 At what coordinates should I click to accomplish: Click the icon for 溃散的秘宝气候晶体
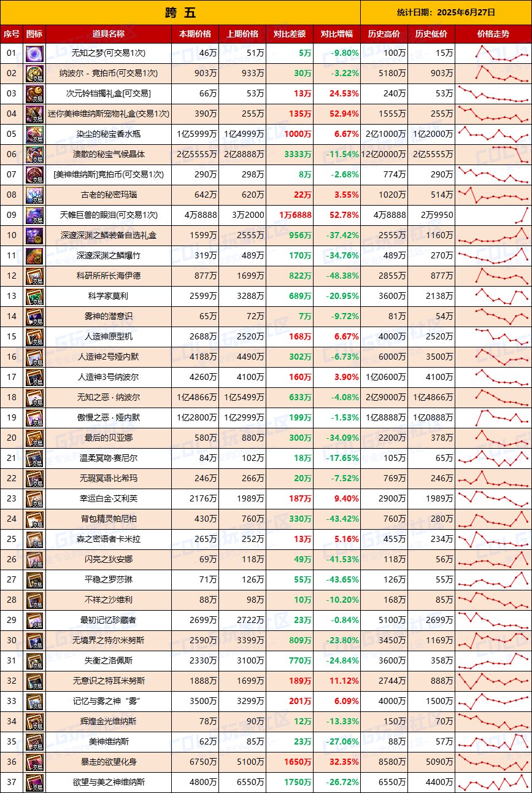pyautogui.click(x=34, y=155)
